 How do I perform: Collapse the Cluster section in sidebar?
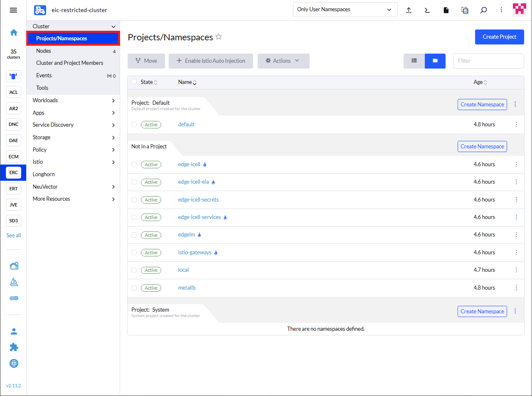[73, 26]
